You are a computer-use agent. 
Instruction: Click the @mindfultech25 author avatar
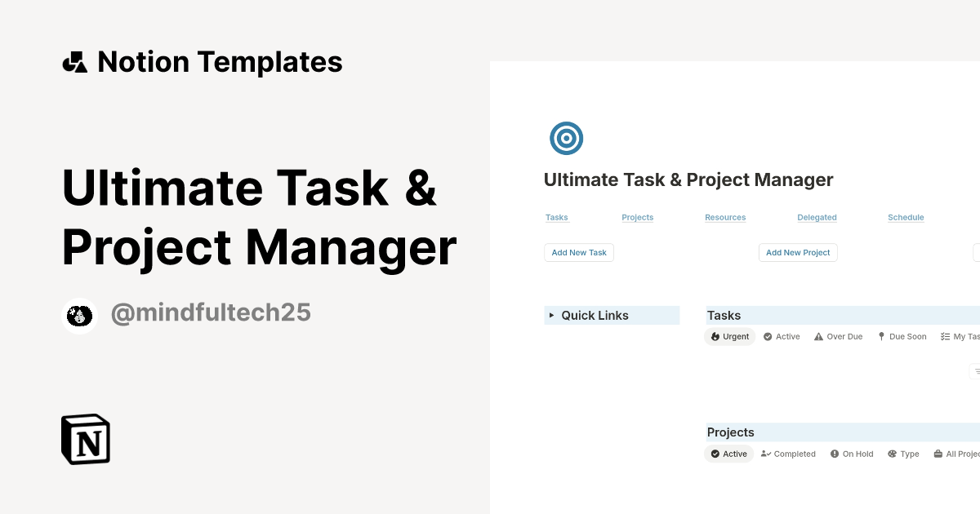(79, 316)
